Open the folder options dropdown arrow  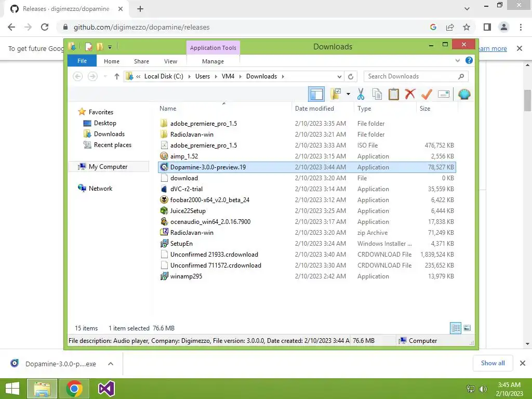pyautogui.click(x=348, y=94)
